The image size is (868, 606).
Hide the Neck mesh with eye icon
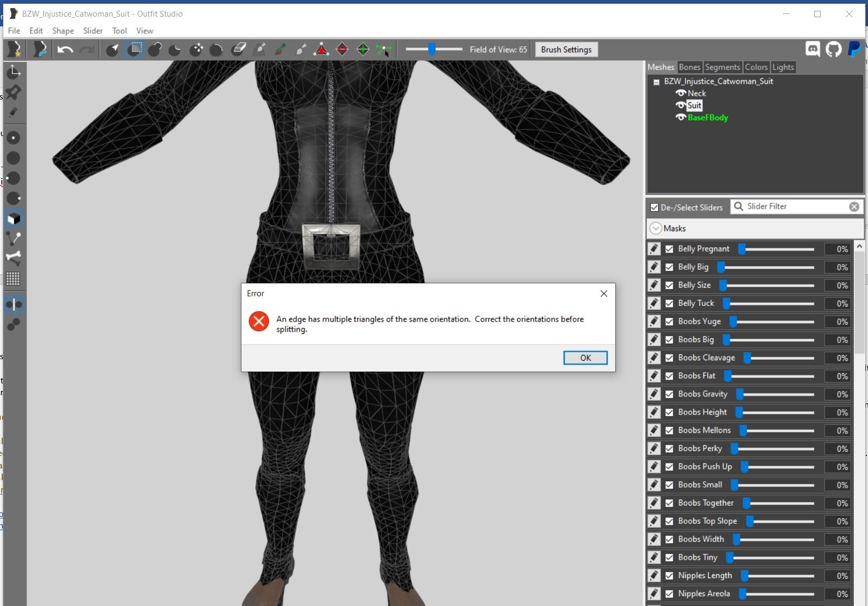tap(681, 93)
